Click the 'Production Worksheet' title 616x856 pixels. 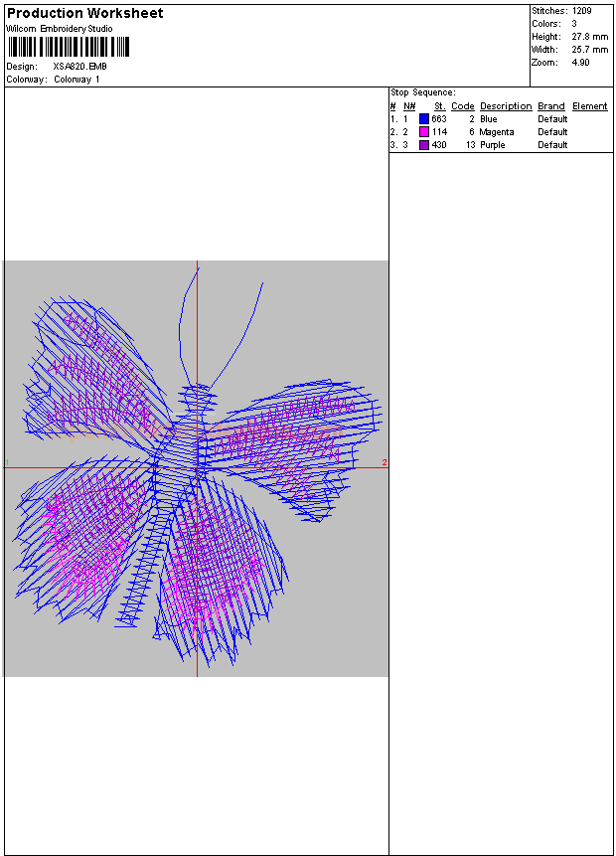(x=84, y=13)
